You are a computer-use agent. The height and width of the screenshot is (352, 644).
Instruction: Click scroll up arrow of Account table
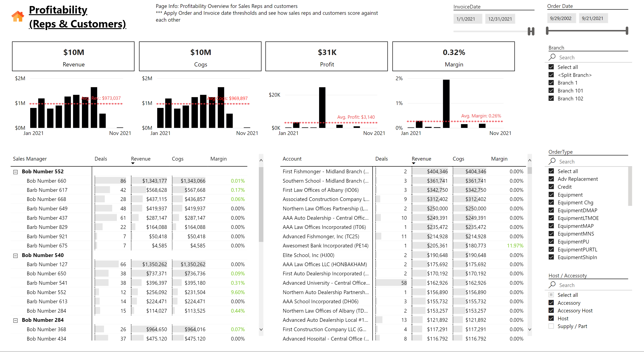530,160
